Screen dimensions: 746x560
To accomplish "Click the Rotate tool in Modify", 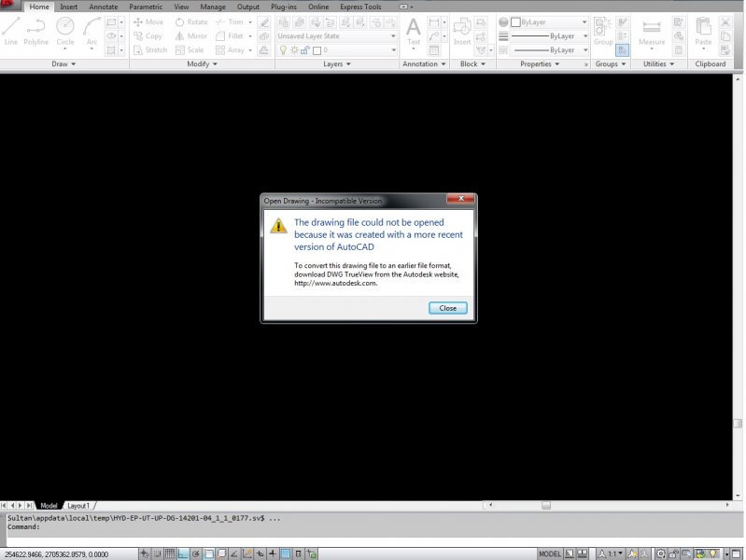I will coord(190,21).
